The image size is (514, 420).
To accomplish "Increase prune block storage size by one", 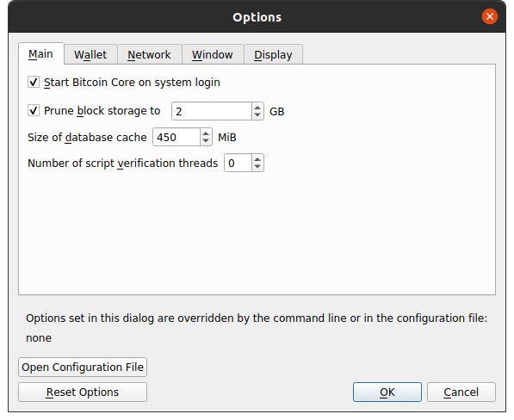I will tap(257, 107).
